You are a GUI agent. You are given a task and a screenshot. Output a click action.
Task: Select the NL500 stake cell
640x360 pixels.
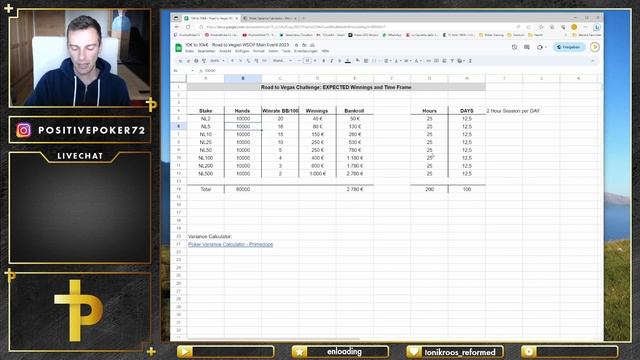click(206, 174)
